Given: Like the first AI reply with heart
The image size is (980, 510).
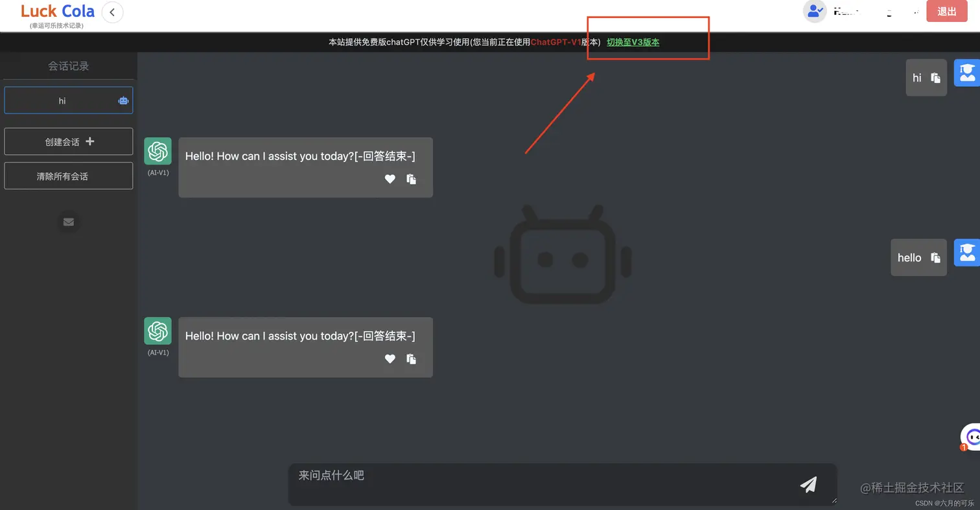Looking at the screenshot, I should point(390,179).
